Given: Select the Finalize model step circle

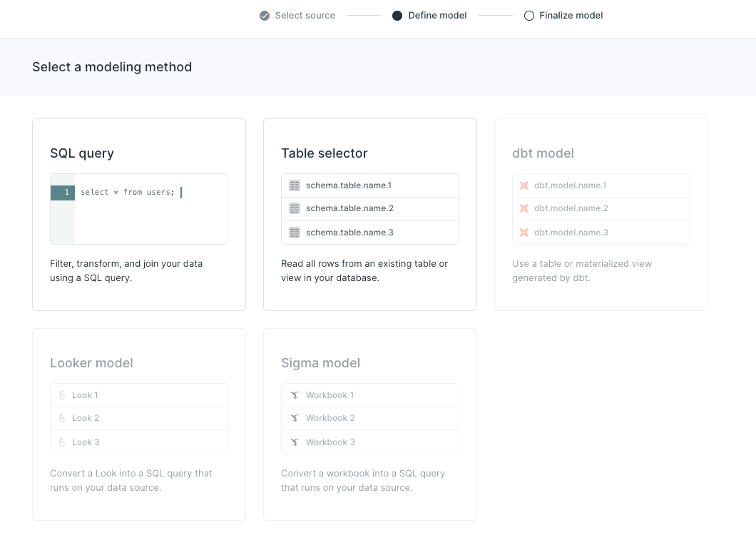Looking at the screenshot, I should click(x=528, y=15).
